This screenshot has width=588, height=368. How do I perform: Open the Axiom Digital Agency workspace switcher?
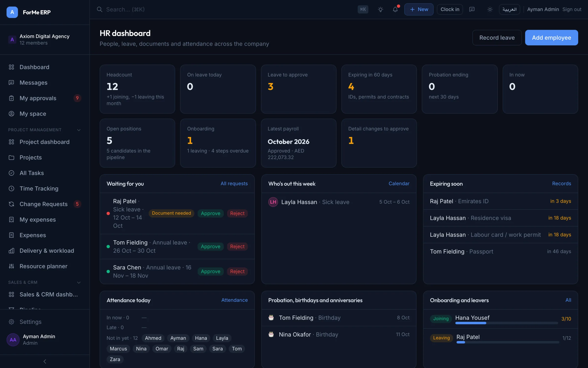45,39
